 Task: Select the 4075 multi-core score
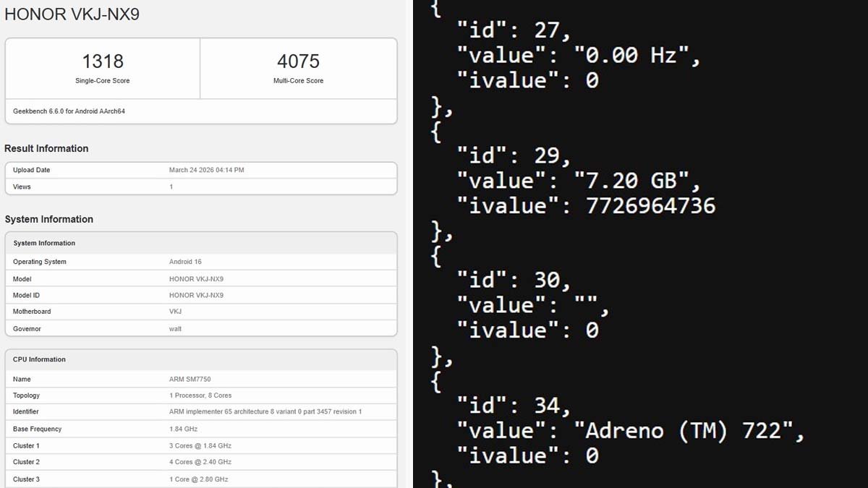(x=298, y=61)
